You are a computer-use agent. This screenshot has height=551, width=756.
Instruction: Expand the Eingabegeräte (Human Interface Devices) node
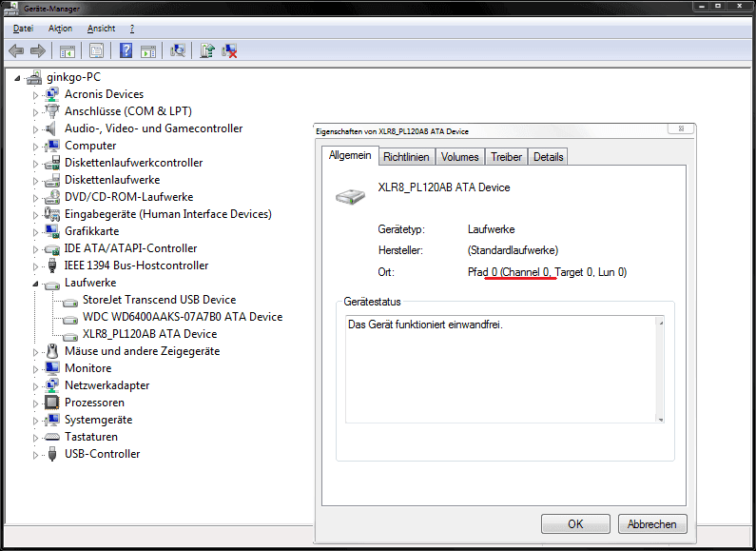(x=35, y=215)
